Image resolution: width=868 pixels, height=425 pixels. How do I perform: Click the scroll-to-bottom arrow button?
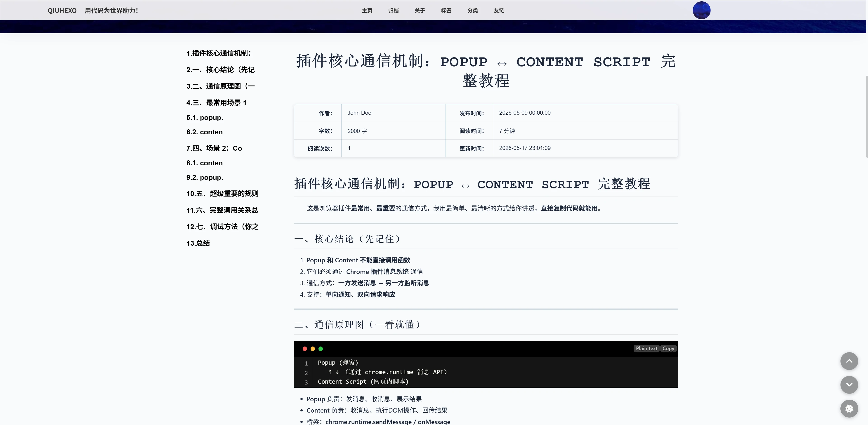coord(849,385)
